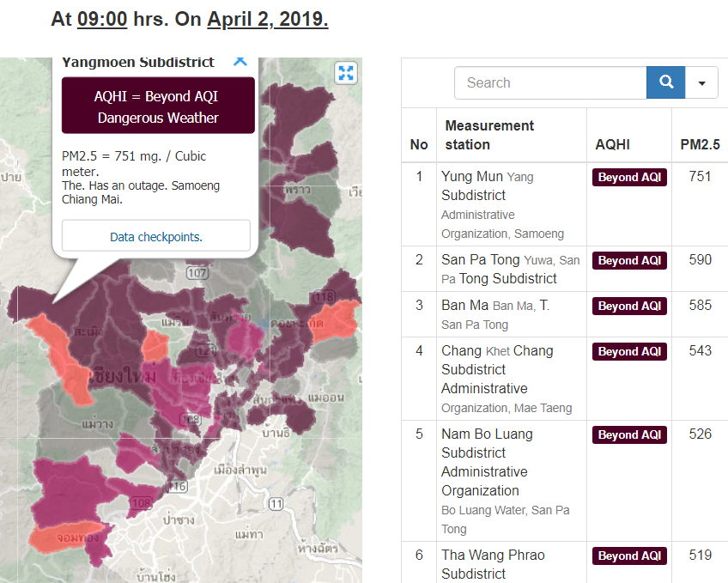Open the search options dropdown caret

click(x=702, y=82)
